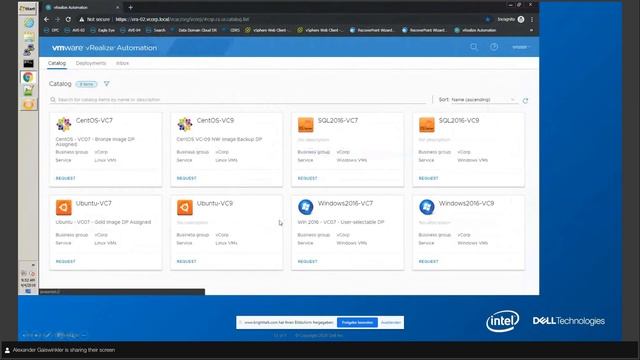Viewport: 640px width, 360px height.
Task: Click the CentOS-VC9 catalog item icon
Action: (x=184, y=124)
